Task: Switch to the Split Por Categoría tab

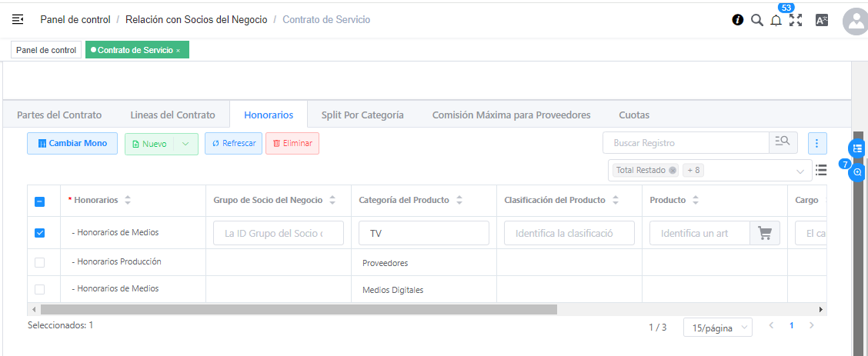Action: 362,115
